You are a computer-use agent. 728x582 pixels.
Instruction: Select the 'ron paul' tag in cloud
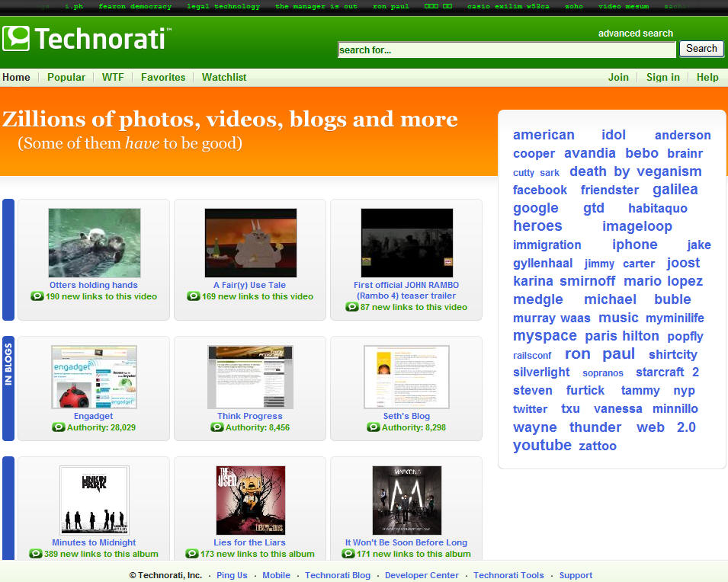coord(600,353)
